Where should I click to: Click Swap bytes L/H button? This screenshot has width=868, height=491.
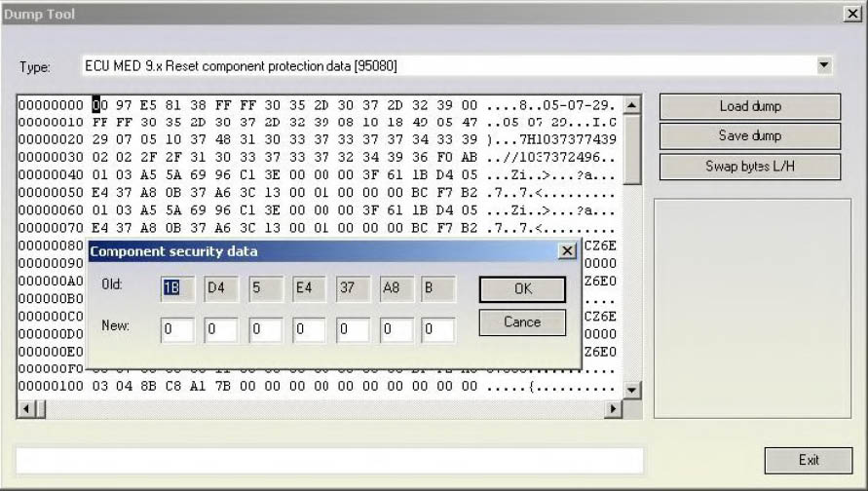749,167
